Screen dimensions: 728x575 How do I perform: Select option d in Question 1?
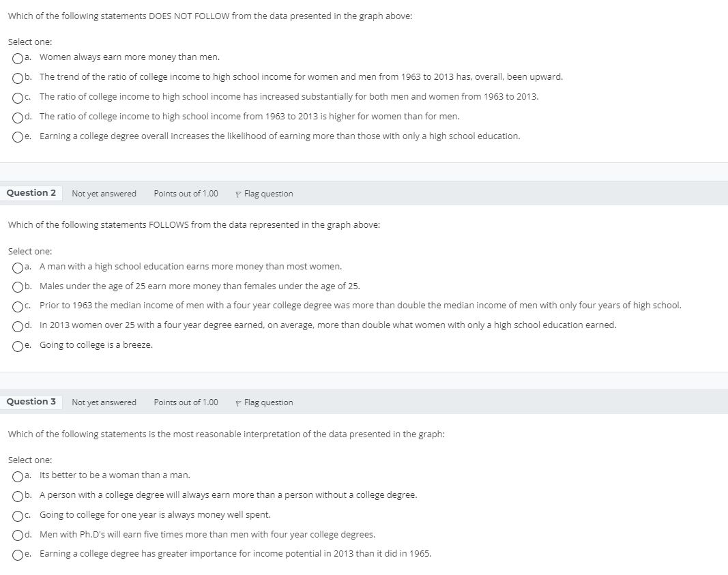pyautogui.click(x=18, y=116)
